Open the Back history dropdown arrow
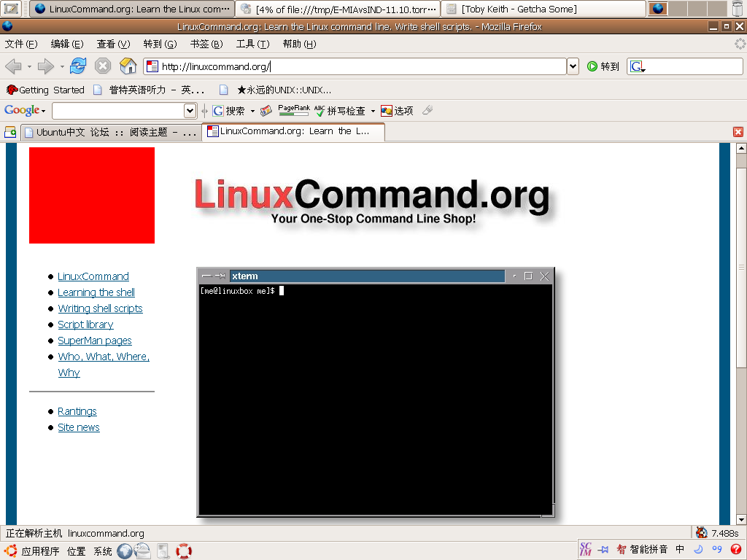747x560 pixels. click(29, 66)
